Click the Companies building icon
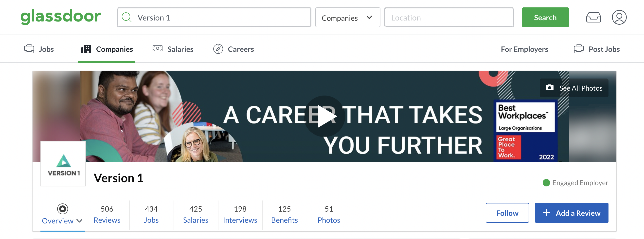Viewport: 644px width, 239px height. [86, 49]
